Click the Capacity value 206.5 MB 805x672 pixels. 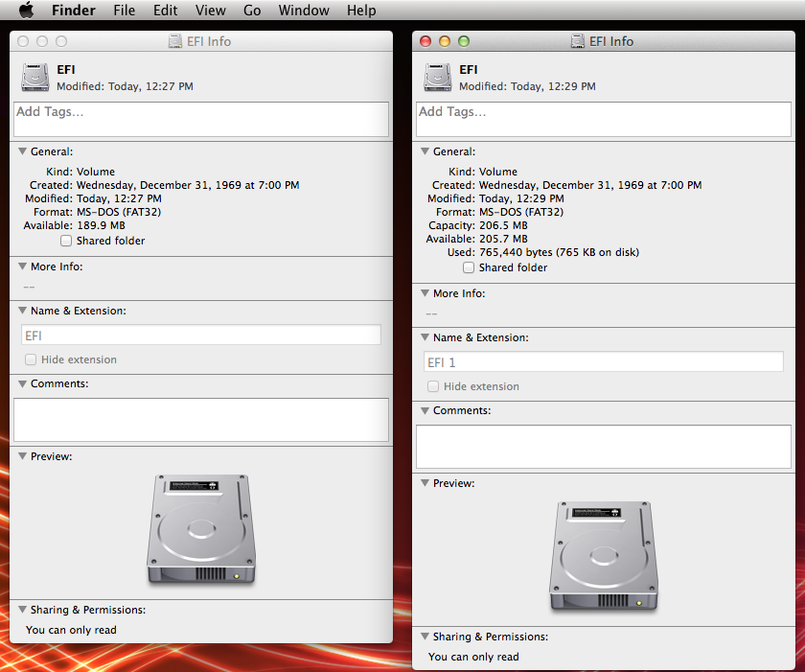[x=503, y=225]
